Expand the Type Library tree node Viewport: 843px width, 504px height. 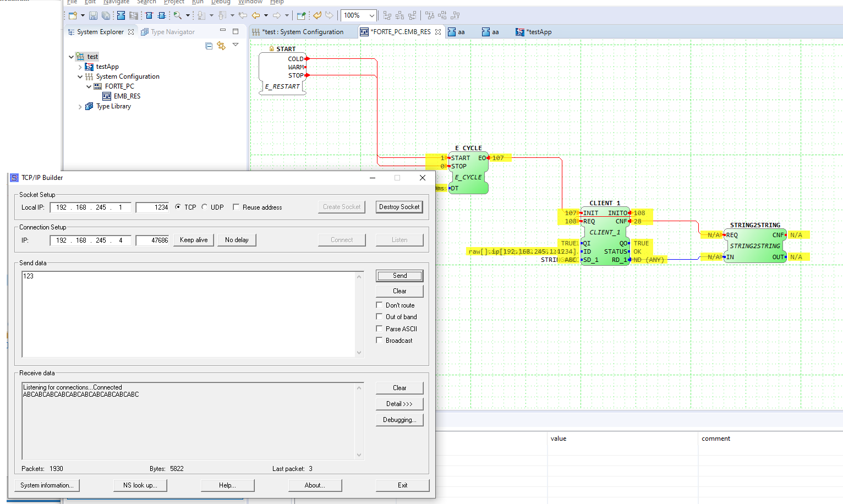click(x=80, y=106)
